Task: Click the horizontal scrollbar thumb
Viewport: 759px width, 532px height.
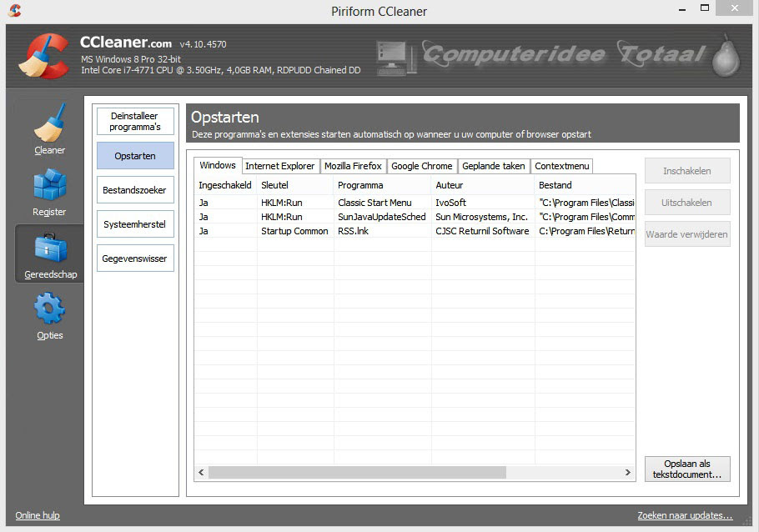Action: click(x=357, y=472)
